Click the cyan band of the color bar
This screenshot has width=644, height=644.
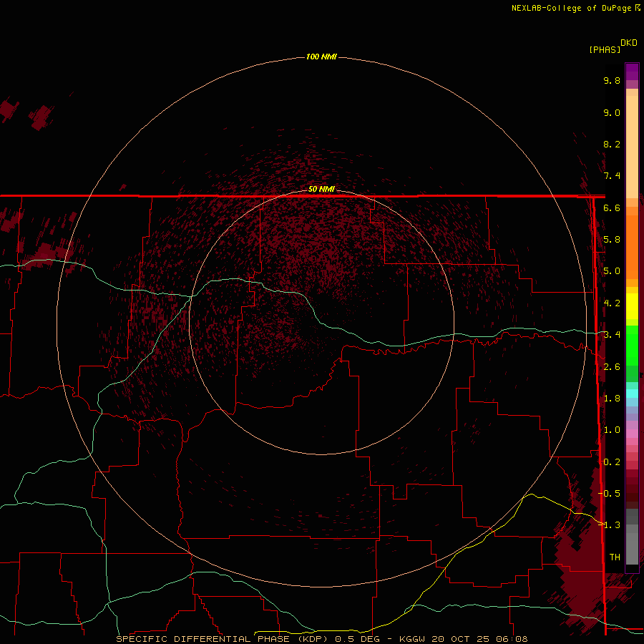pyautogui.click(x=632, y=394)
